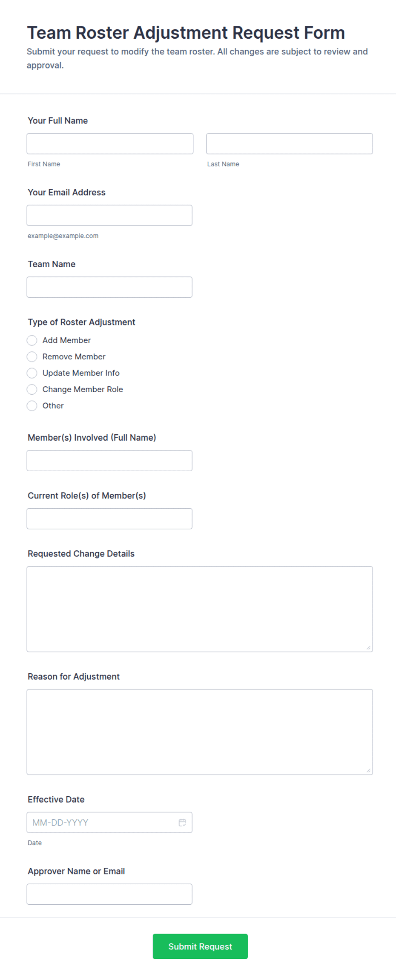Choose the Remove Member radio option
This screenshot has height=980, width=396.
pos(32,356)
